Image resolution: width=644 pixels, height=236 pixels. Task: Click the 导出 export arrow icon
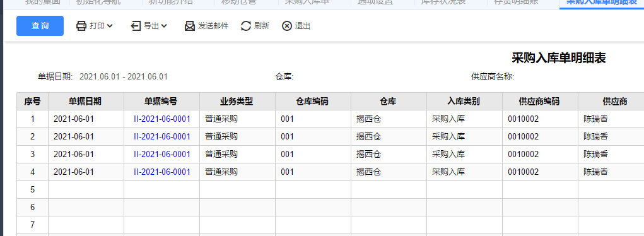(136, 26)
